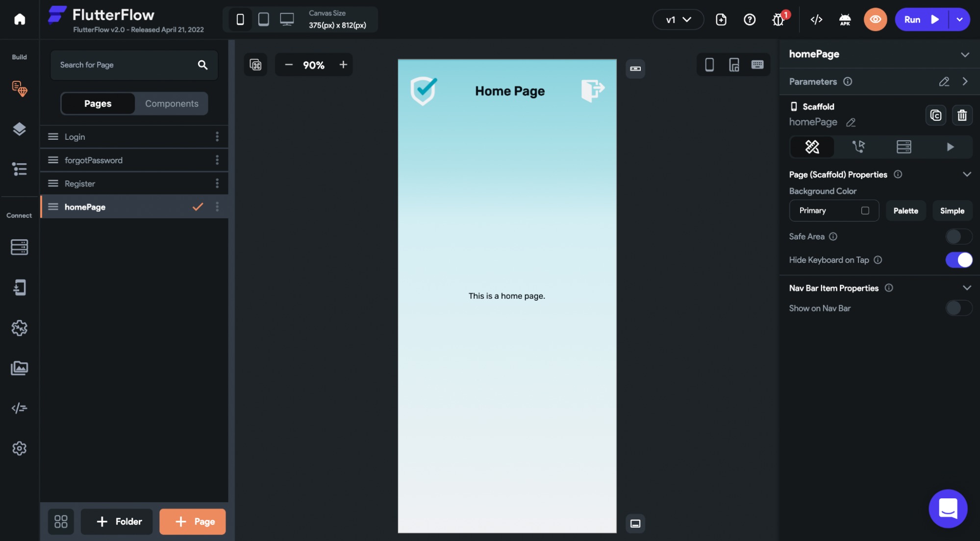This screenshot has height=541, width=980.
Task: Disable Hide Keyboard on Tap switch
Action: pyautogui.click(x=959, y=260)
